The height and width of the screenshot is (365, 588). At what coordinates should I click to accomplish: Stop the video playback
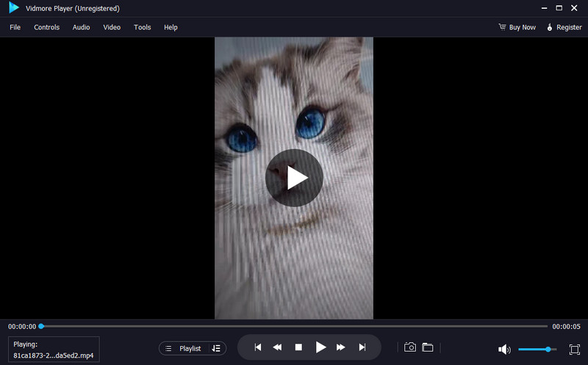(298, 347)
